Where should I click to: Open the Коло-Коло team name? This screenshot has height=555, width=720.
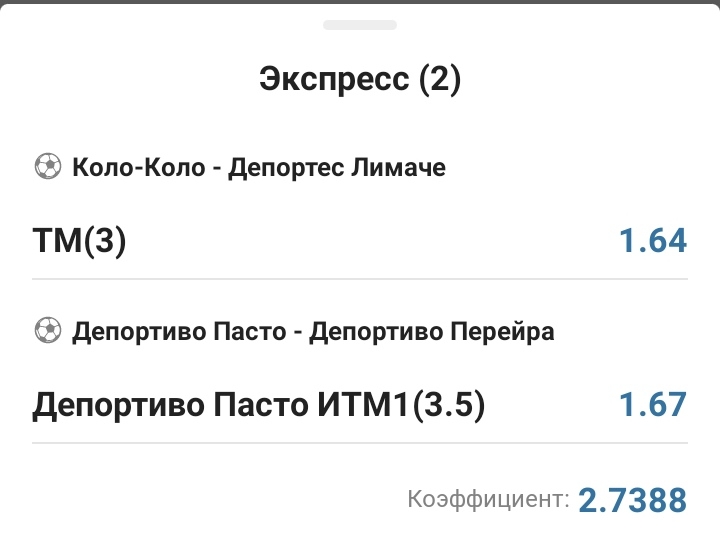point(140,167)
